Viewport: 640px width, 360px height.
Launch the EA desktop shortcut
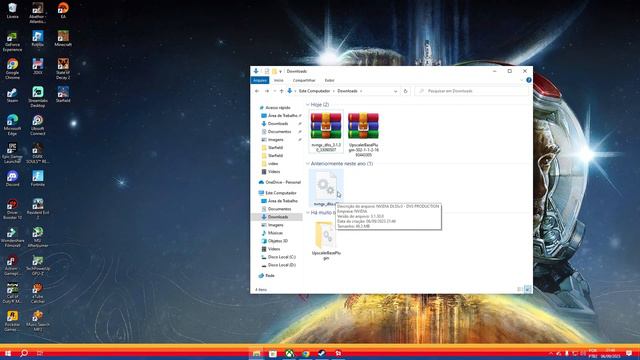[x=63, y=11]
